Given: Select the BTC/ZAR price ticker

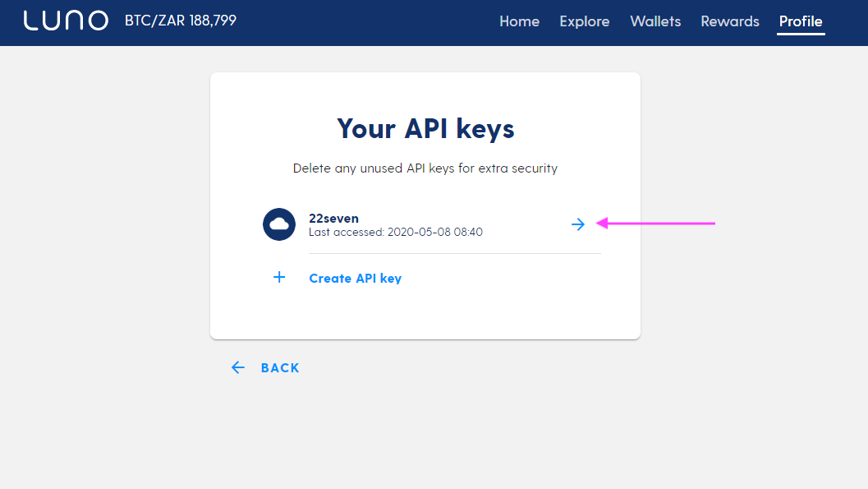Looking at the screenshot, I should pos(181,21).
